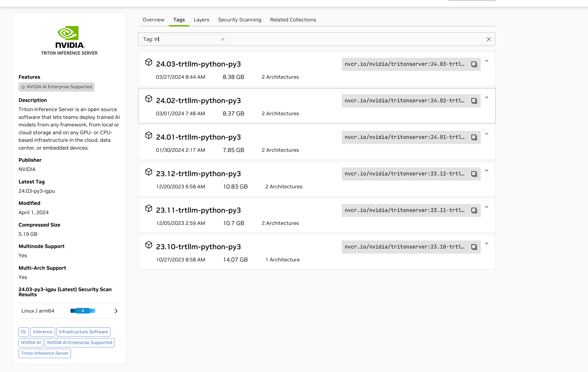This screenshot has height=372, width=588.
Task: Switch to the Overview tab
Action: click(153, 20)
